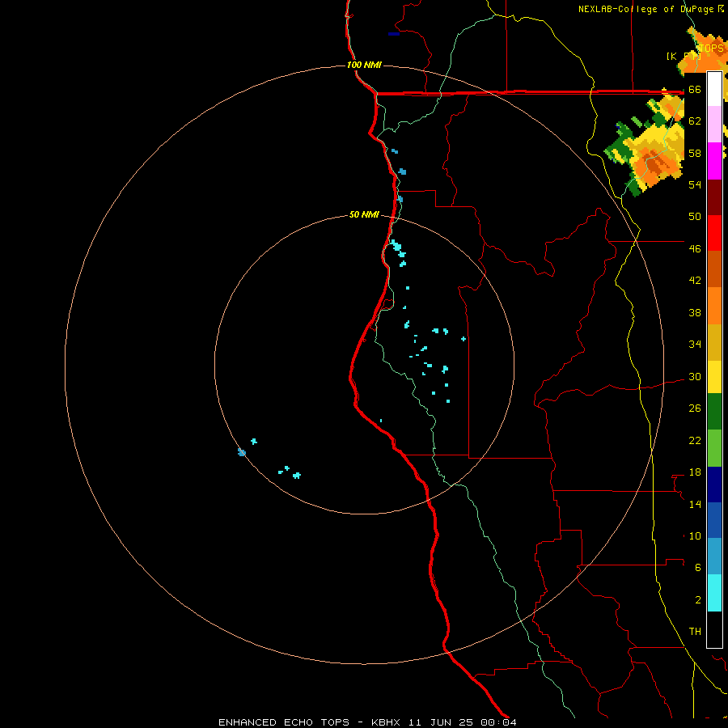Select the medium blue 10 kft legend swatch
Viewport: 728px width, 728px height.
coord(714,520)
